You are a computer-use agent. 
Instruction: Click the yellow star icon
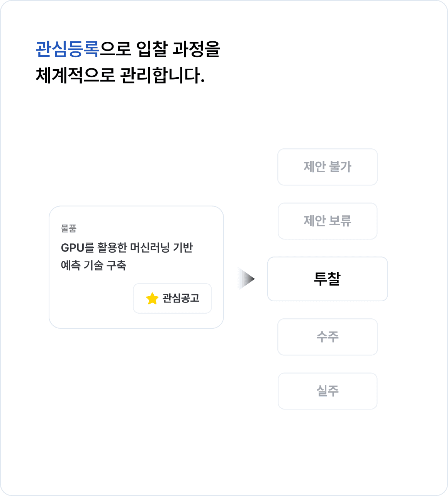(x=152, y=298)
